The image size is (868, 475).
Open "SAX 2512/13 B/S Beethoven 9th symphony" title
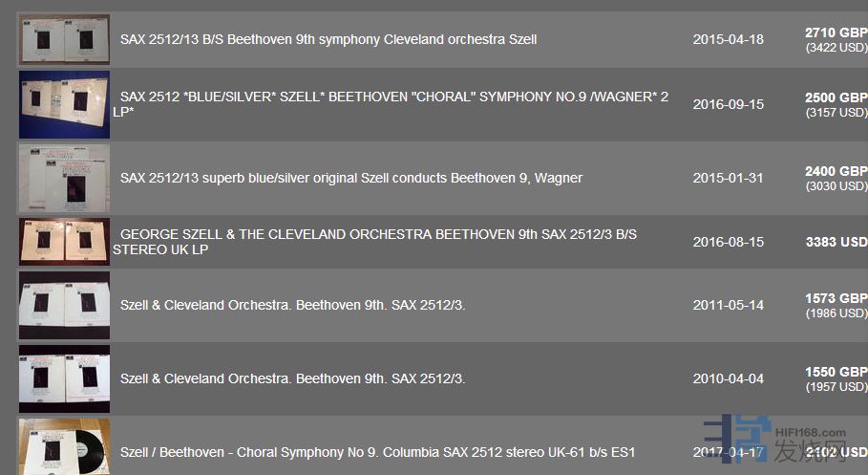pyautogui.click(x=328, y=39)
